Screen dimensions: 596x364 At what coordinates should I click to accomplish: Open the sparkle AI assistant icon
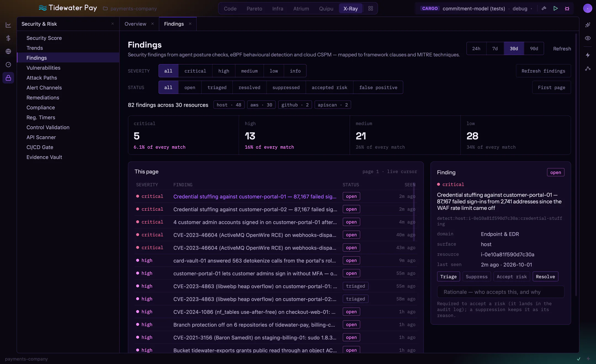click(588, 25)
